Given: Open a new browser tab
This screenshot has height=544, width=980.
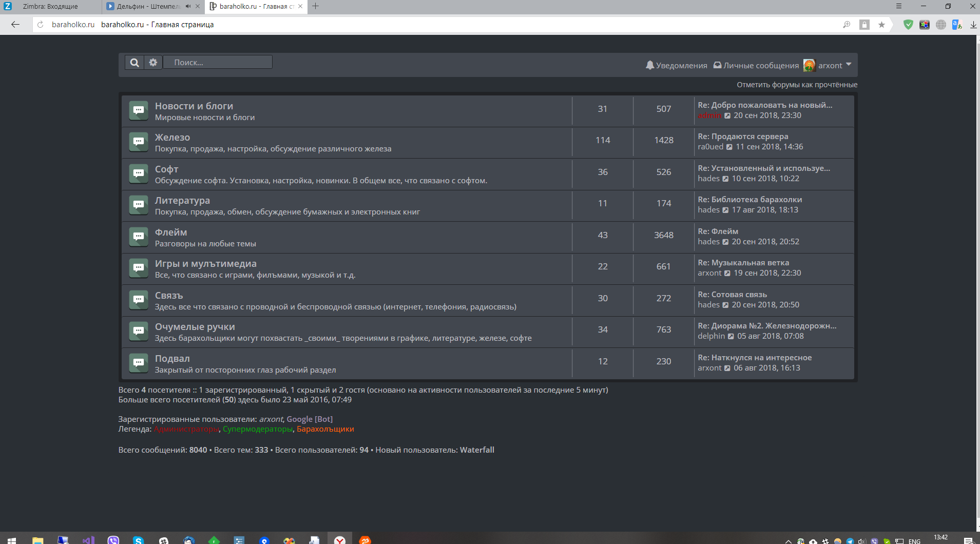Looking at the screenshot, I should [x=316, y=6].
